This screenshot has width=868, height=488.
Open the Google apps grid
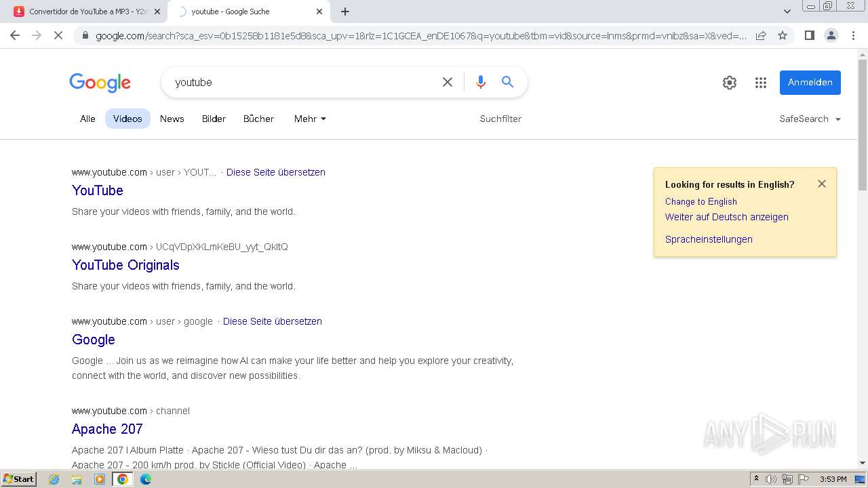[x=761, y=83]
